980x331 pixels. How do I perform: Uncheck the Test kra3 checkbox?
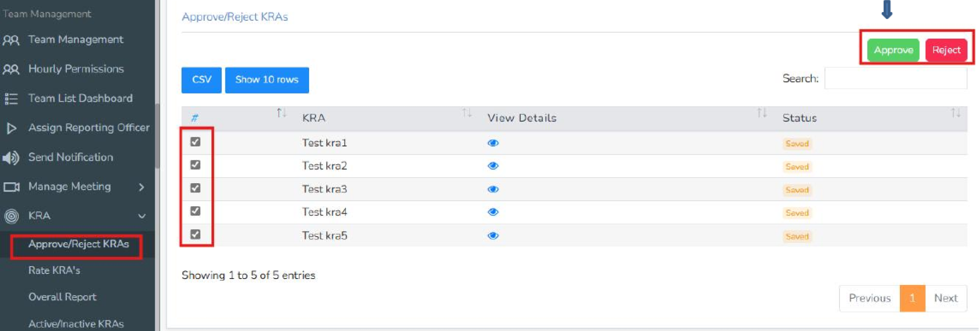click(195, 188)
